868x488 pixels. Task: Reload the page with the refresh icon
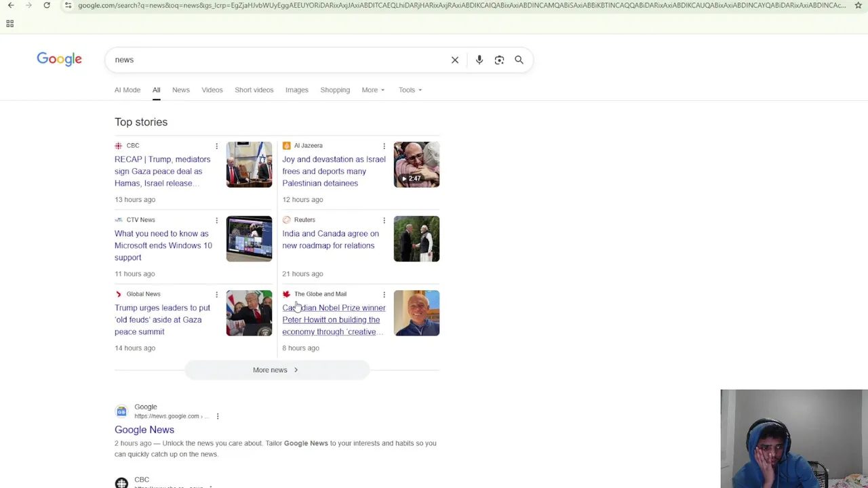[47, 5]
